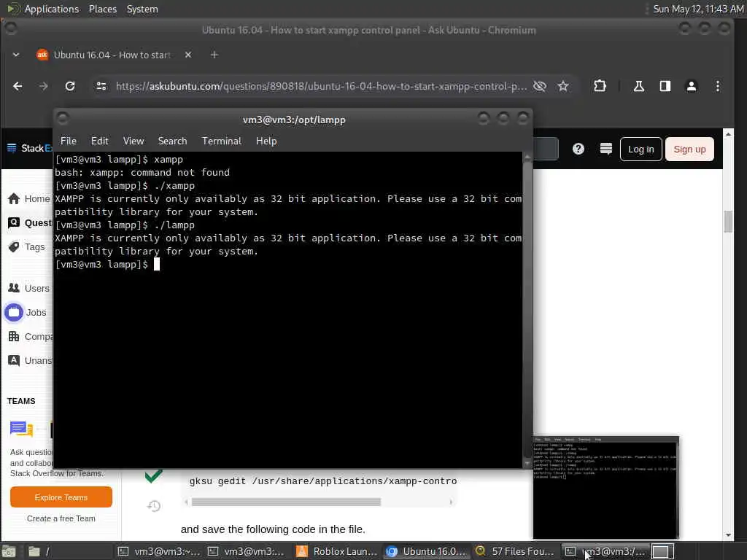The height and width of the screenshot is (560, 747).
Task: Open the terminal window menu button
Action: pos(63,118)
